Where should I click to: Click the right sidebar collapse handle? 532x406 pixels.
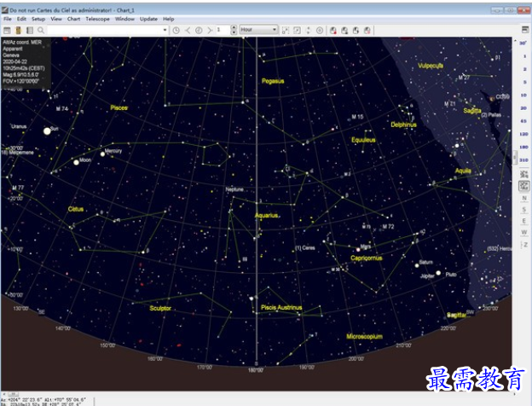point(515,157)
